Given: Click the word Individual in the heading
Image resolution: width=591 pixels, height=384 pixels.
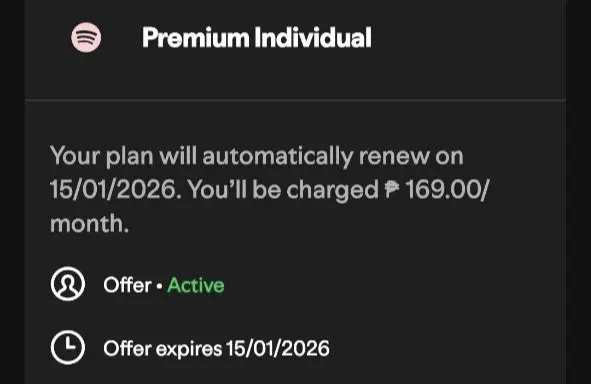Looking at the screenshot, I should (x=313, y=38).
